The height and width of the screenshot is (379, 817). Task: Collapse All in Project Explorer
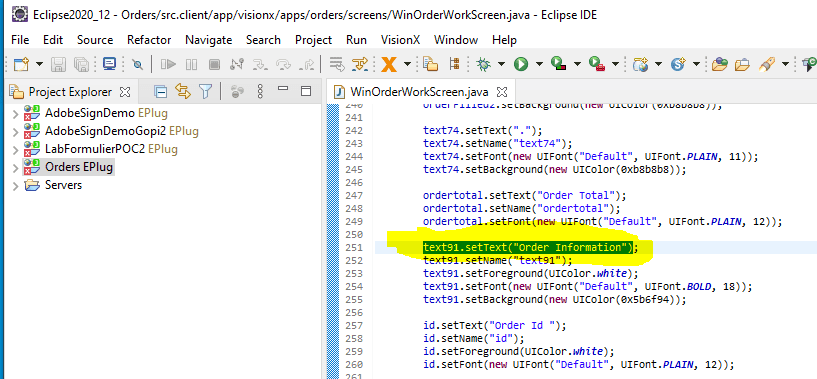(161, 92)
